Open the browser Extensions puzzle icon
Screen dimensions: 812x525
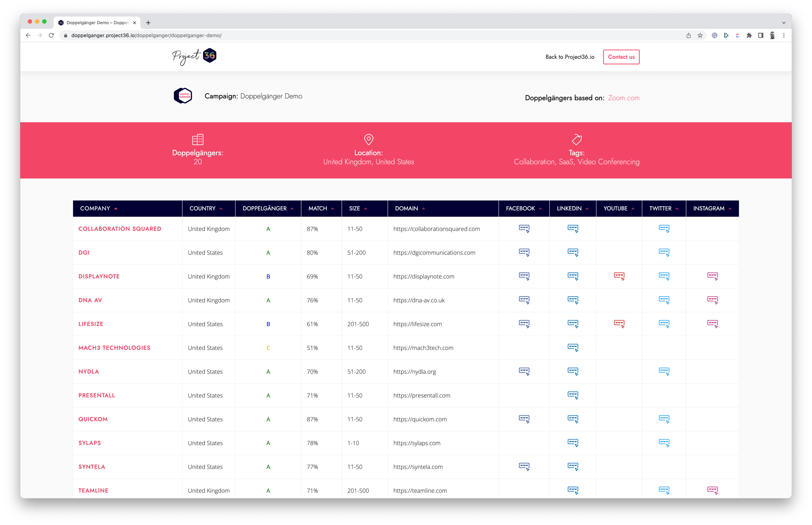(749, 35)
